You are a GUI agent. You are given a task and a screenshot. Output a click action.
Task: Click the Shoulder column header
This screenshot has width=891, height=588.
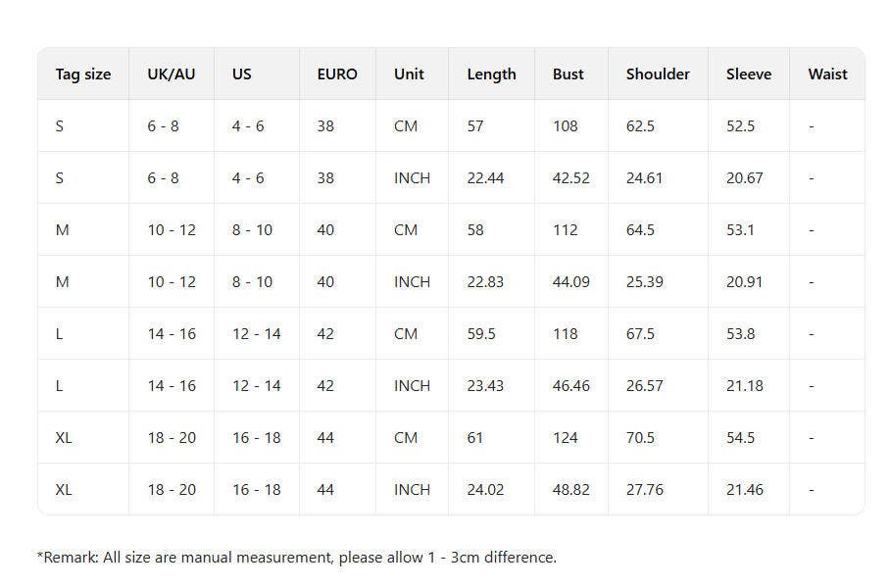[658, 74]
